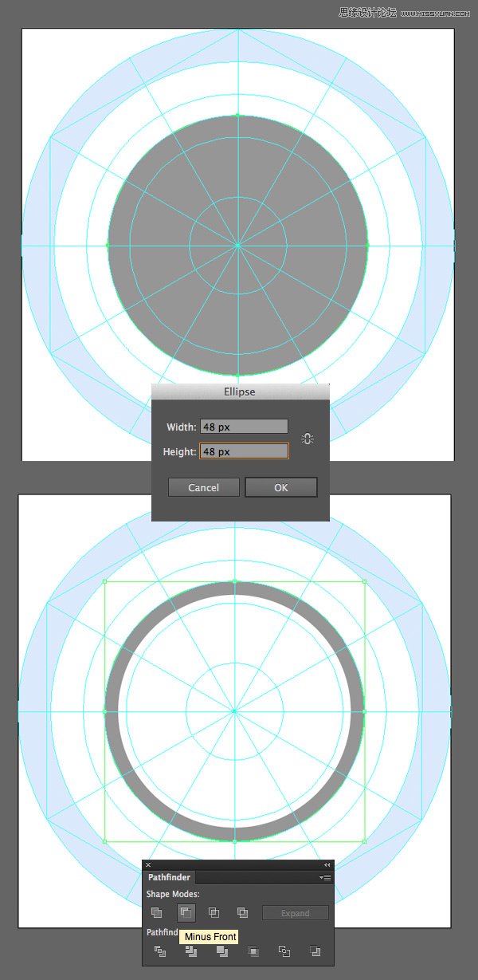Click OK in the Ellipse dialog

tap(281, 487)
